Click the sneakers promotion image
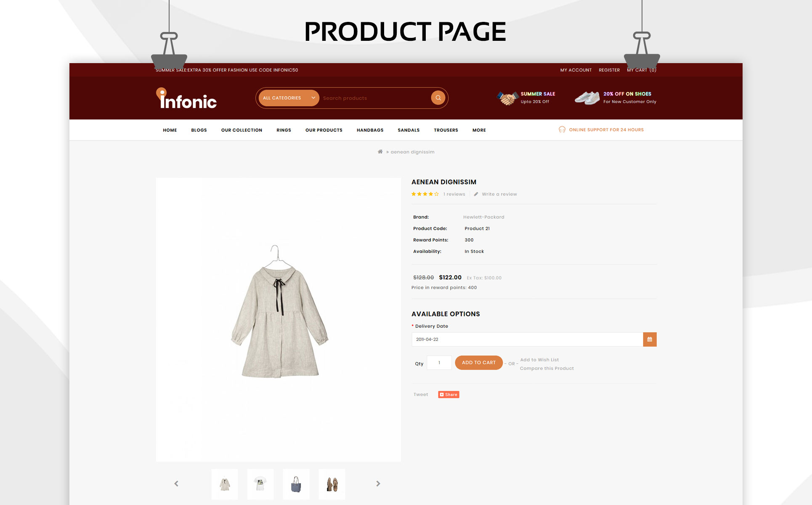812x505 pixels. point(587,98)
